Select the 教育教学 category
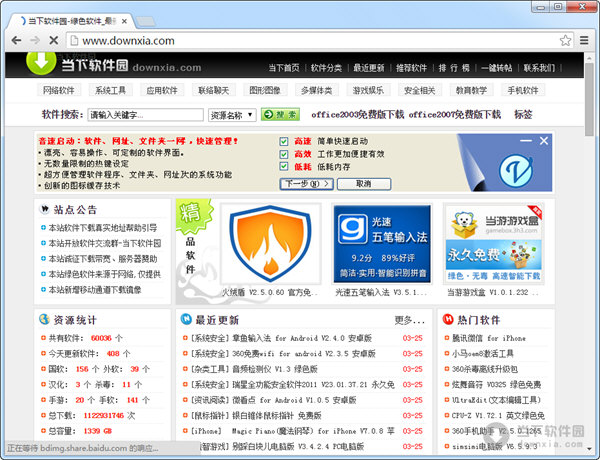600x460 pixels. tap(471, 90)
